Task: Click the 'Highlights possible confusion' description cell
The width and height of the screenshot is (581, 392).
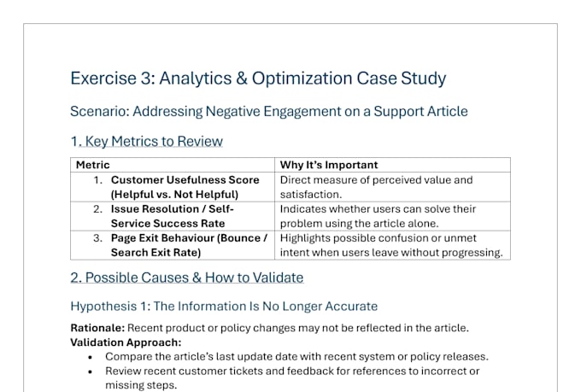Action: [x=392, y=245]
